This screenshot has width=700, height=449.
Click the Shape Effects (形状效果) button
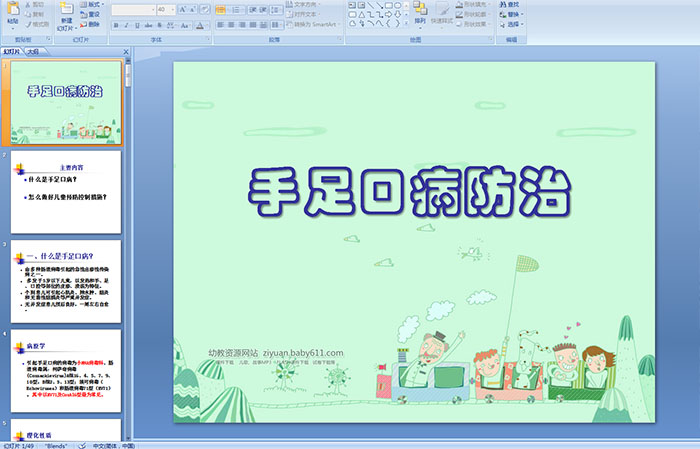(473, 24)
